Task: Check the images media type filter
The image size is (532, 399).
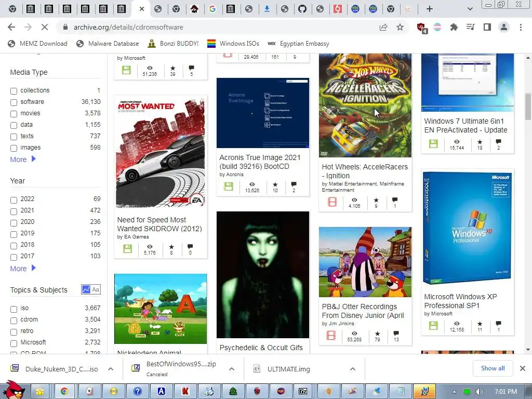Action: pos(14,148)
